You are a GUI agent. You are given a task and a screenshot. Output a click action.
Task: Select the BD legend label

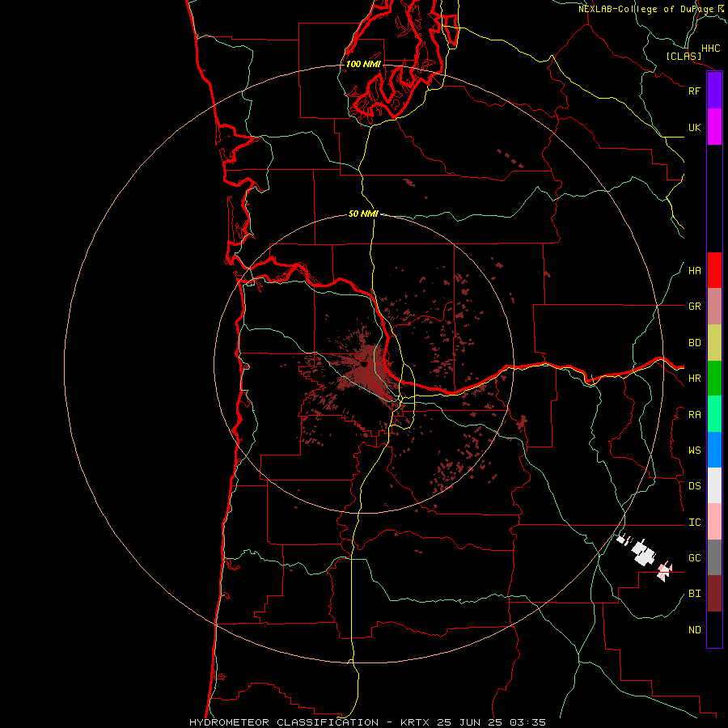(694, 343)
